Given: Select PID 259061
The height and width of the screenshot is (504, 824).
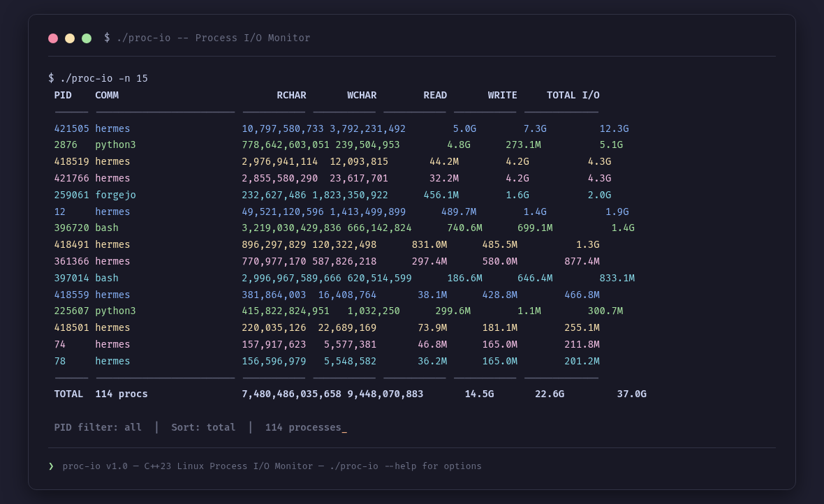Looking at the screenshot, I should point(71,195).
